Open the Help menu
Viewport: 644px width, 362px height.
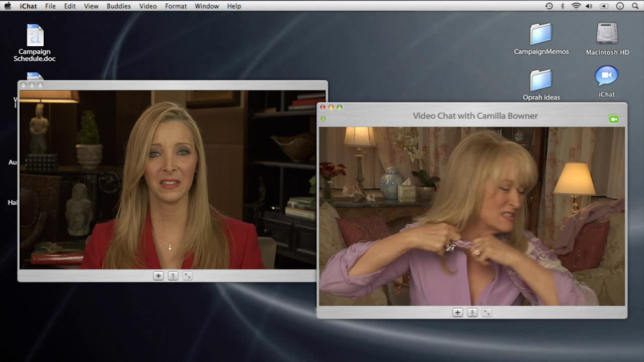234,6
